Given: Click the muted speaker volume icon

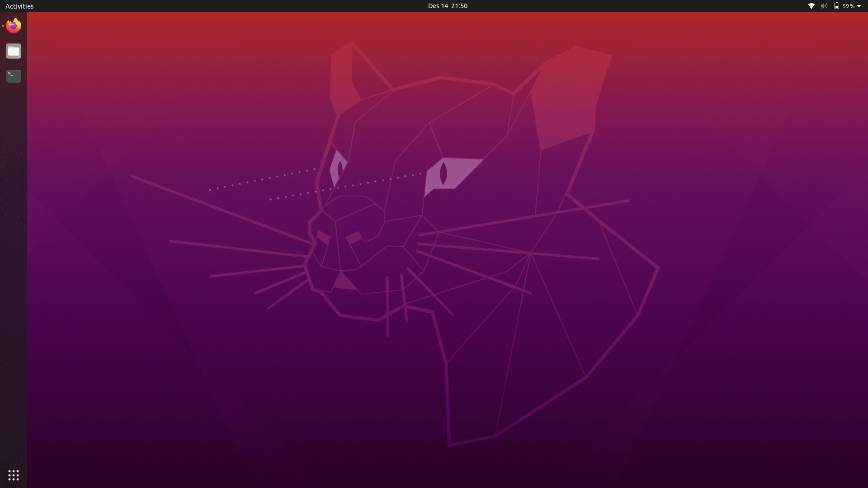Looking at the screenshot, I should [824, 6].
